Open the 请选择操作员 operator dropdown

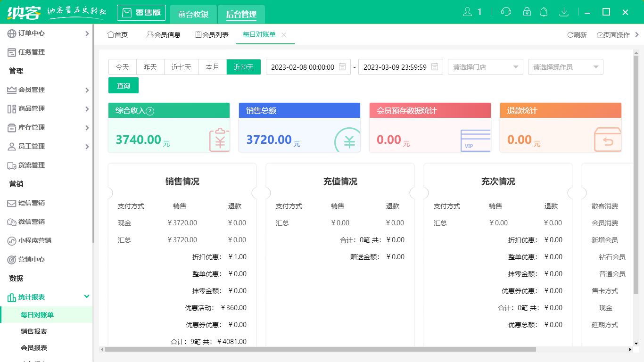(x=565, y=66)
